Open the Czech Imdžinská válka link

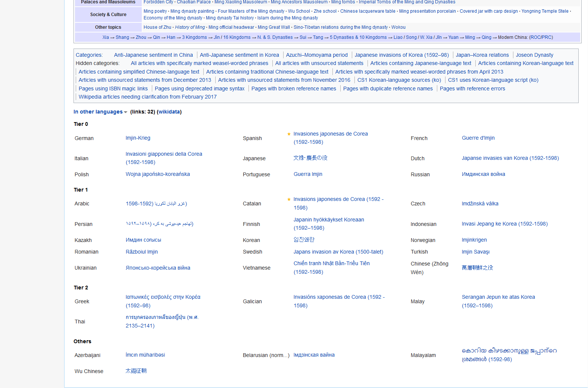480,204
